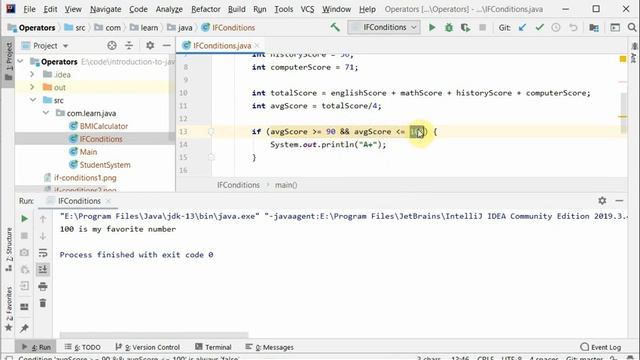Toggle the Structure side tool window

click(9, 249)
